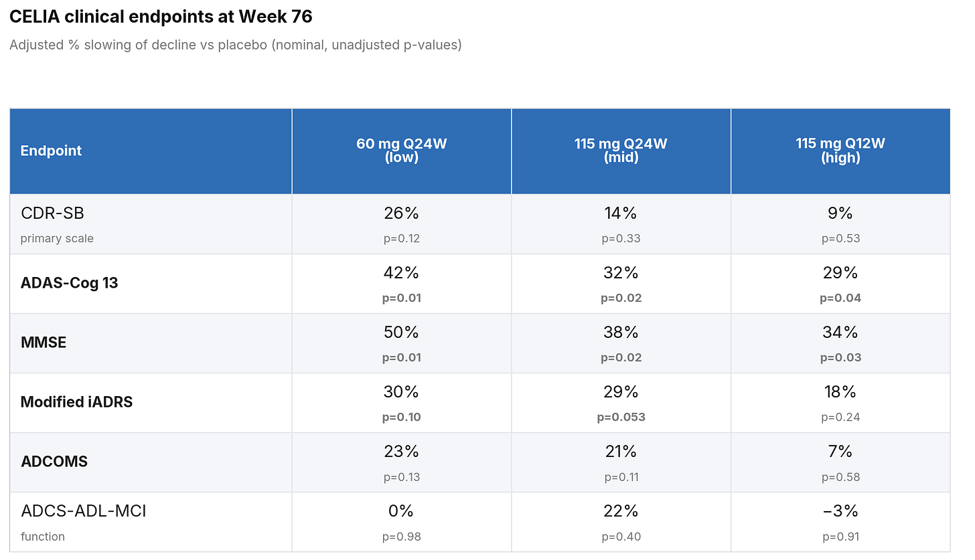Click the Modified iADRS row label
Screen dimensions: 975x560
coord(76,402)
